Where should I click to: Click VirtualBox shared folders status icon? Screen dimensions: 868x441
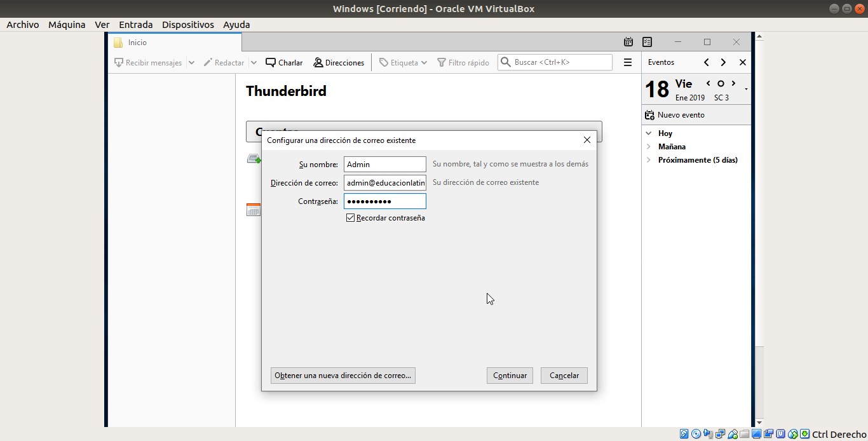(x=744, y=435)
